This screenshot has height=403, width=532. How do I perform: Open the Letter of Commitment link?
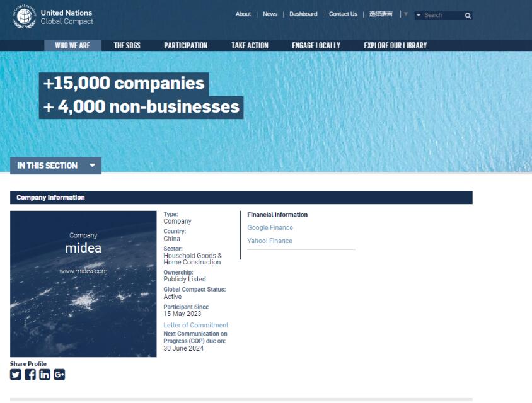point(196,326)
